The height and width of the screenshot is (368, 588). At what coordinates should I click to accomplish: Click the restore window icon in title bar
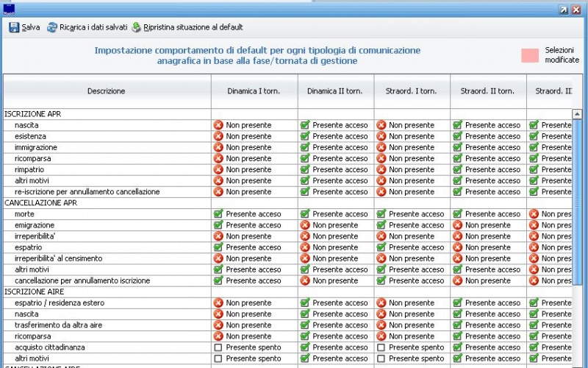(564, 9)
